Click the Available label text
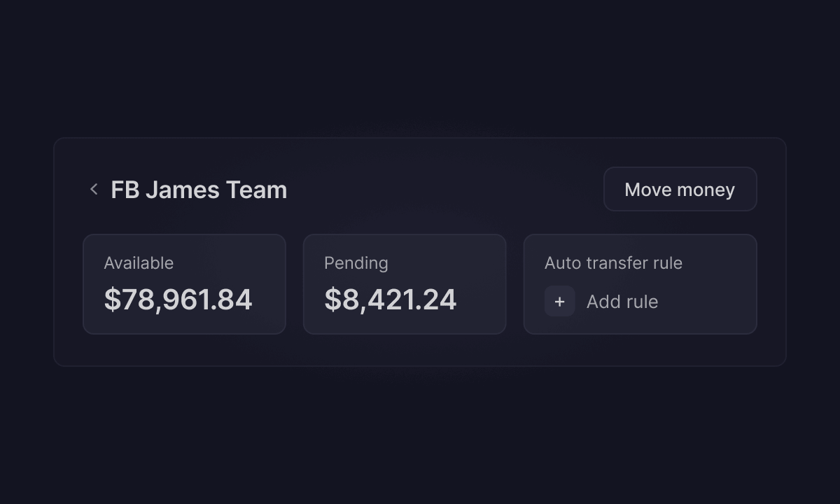Image resolution: width=840 pixels, height=504 pixels. 139,263
